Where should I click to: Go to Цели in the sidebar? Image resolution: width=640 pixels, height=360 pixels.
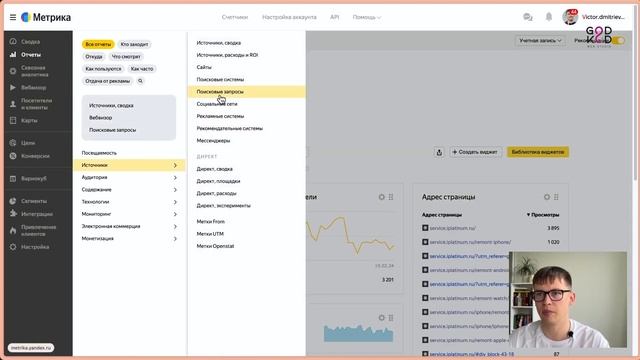click(28, 143)
